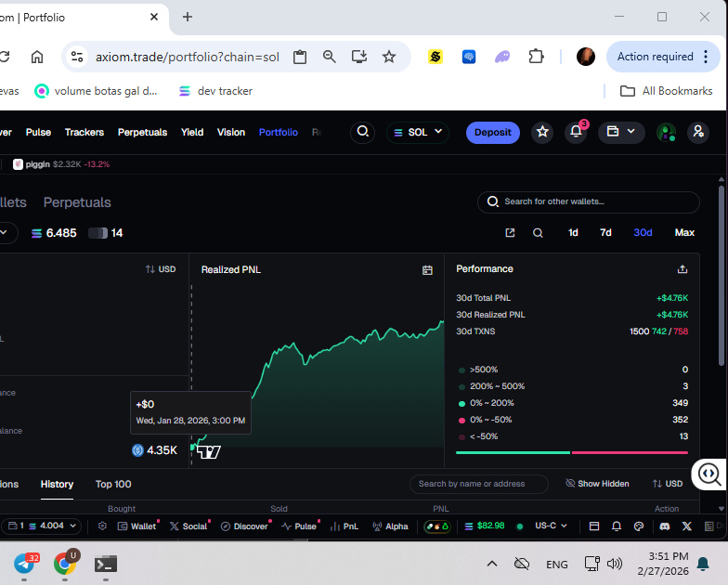Image resolution: width=728 pixels, height=585 pixels.
Task: Switch to the History tab
Action: (57, 485)
